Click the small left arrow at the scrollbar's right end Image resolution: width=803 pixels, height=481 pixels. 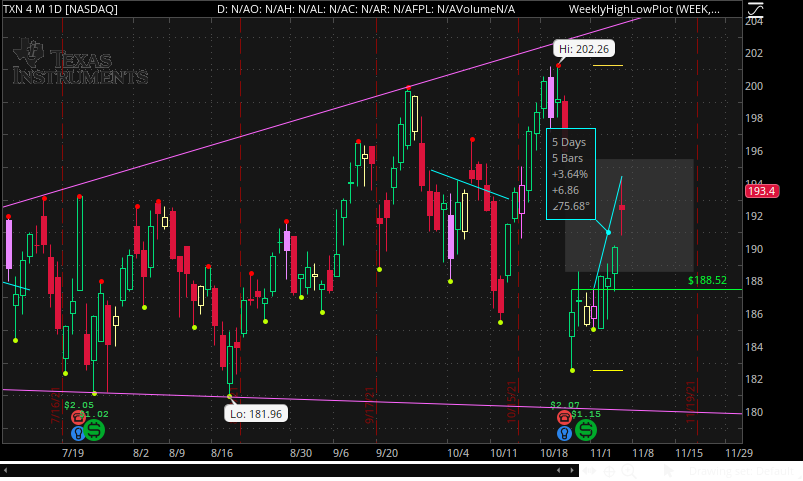pyautogui.click(x=559, y=470)
